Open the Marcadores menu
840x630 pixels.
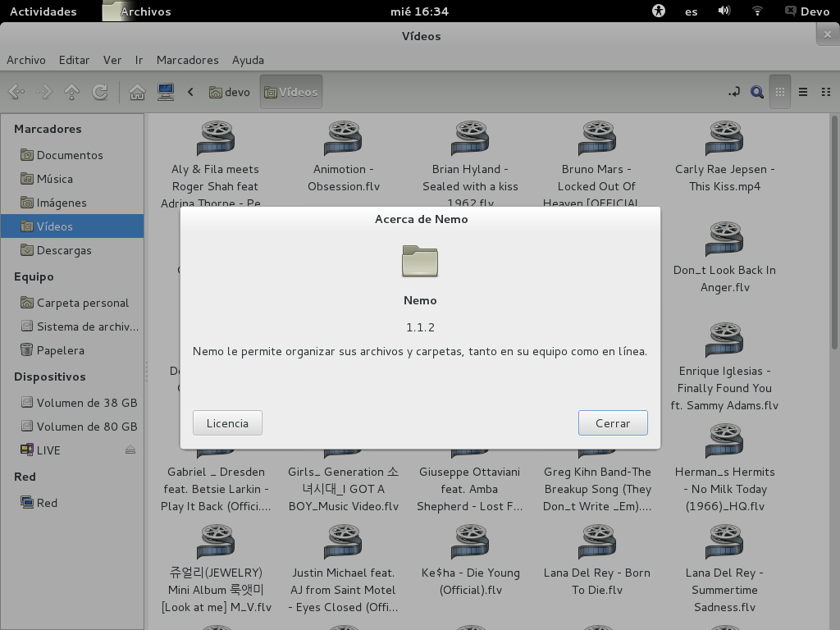pos(188,60)
